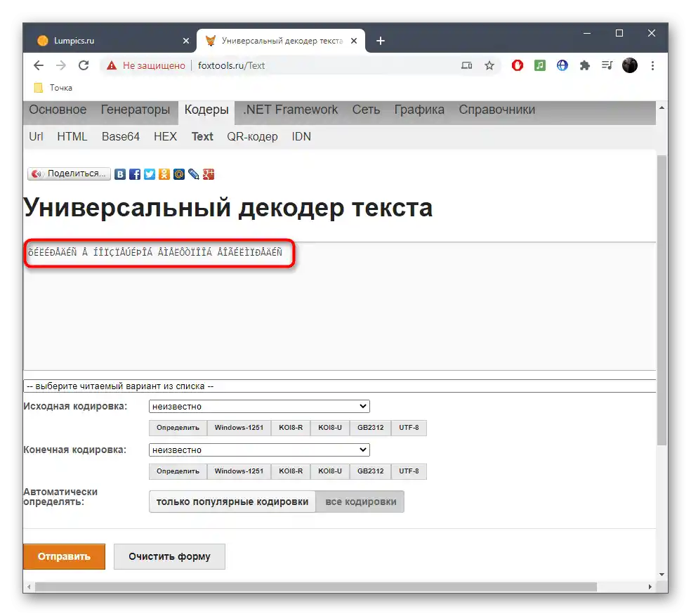Set target encoding to Windows-1251
The image size is (691, 616).
click(239, 471)
